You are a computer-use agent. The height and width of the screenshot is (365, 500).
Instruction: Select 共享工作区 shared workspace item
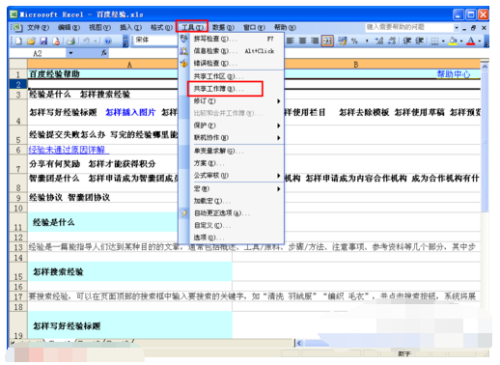[x=232, y=76]
